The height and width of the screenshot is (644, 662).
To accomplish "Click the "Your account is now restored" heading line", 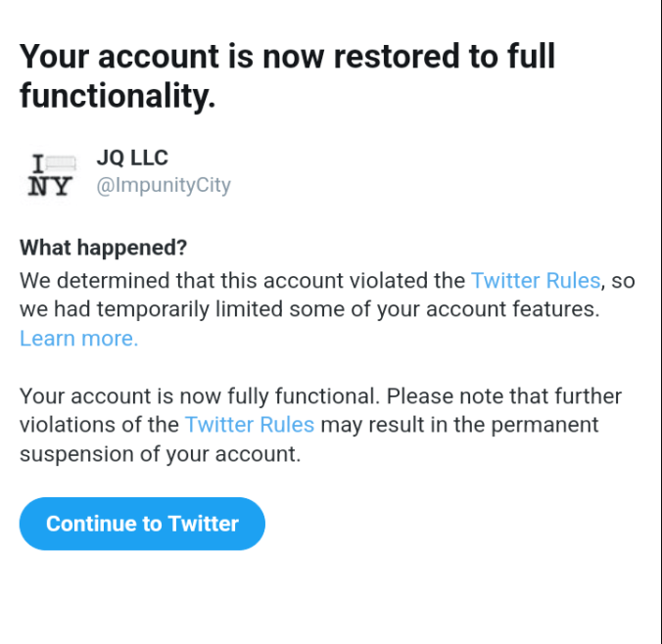I will click(x=287, y=56).
